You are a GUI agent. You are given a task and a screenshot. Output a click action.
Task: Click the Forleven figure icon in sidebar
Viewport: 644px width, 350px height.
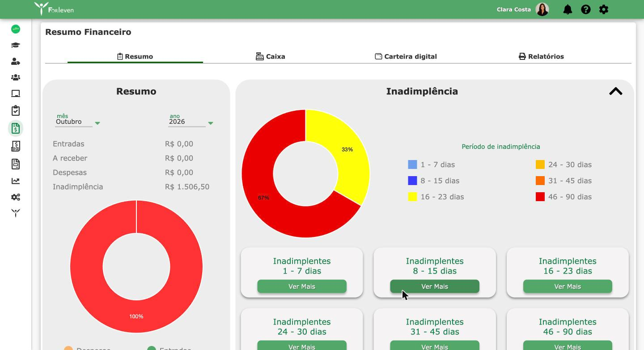click(16, 213)
